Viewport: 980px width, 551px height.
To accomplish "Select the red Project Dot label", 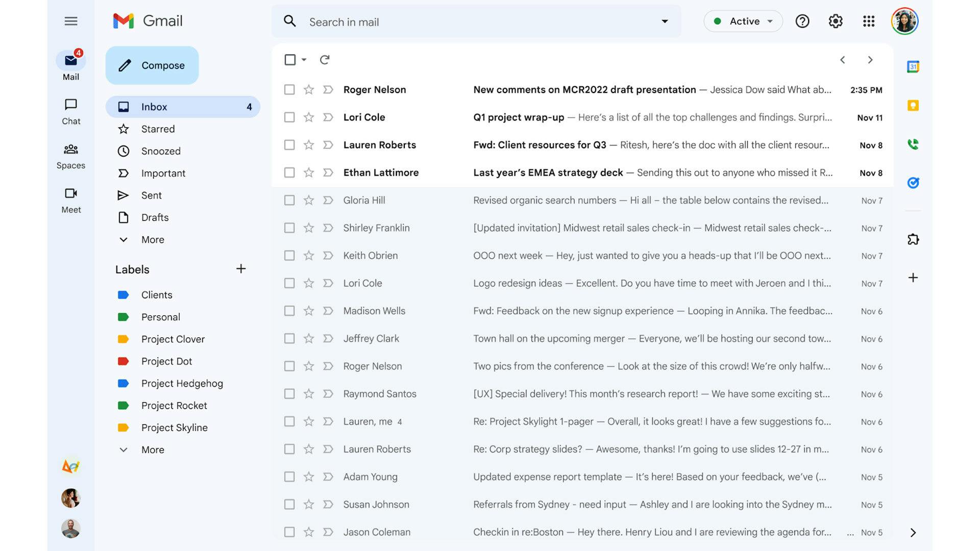I will click(x=166, y=361).
